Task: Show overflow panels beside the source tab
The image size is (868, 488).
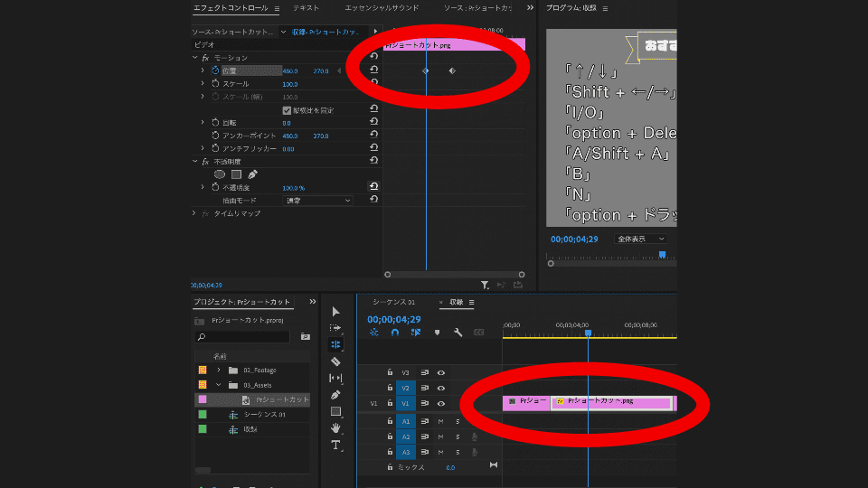Action: tap(530, 8)
